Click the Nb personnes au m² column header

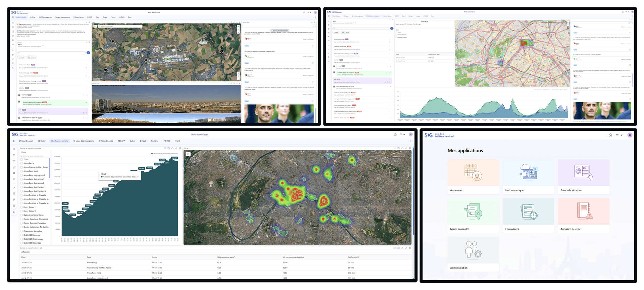click(226, 257)
